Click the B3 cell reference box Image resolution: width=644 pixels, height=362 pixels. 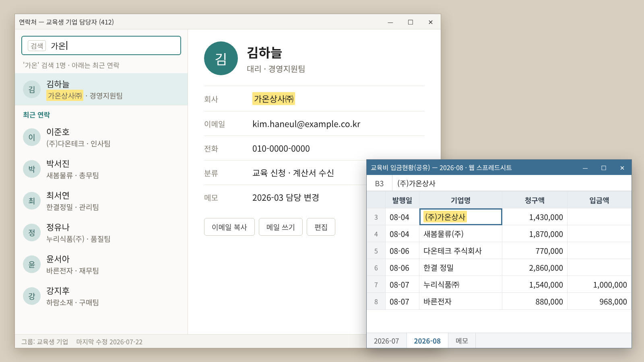[379, 183]
